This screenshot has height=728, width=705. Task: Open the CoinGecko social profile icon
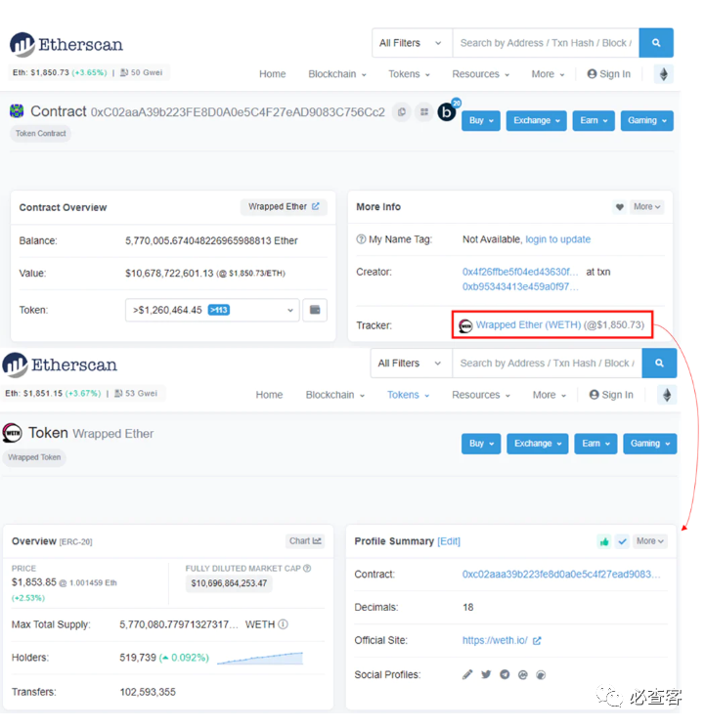point(541,674)
